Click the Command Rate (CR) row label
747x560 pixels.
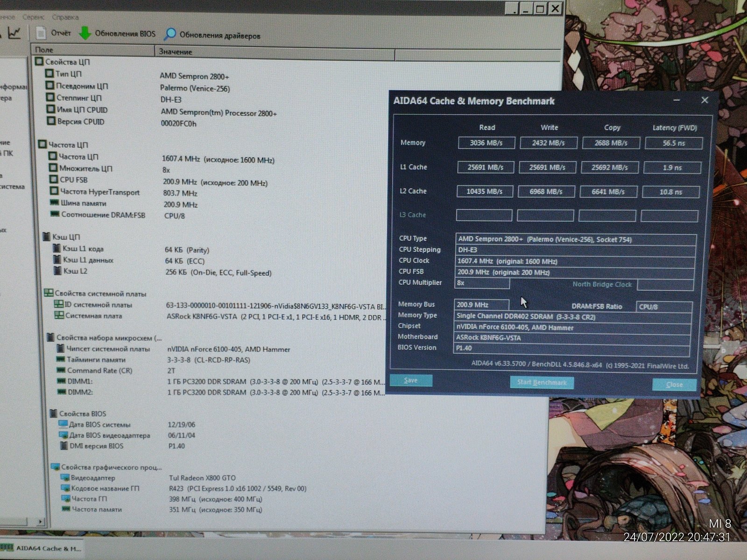click(100, 371)
